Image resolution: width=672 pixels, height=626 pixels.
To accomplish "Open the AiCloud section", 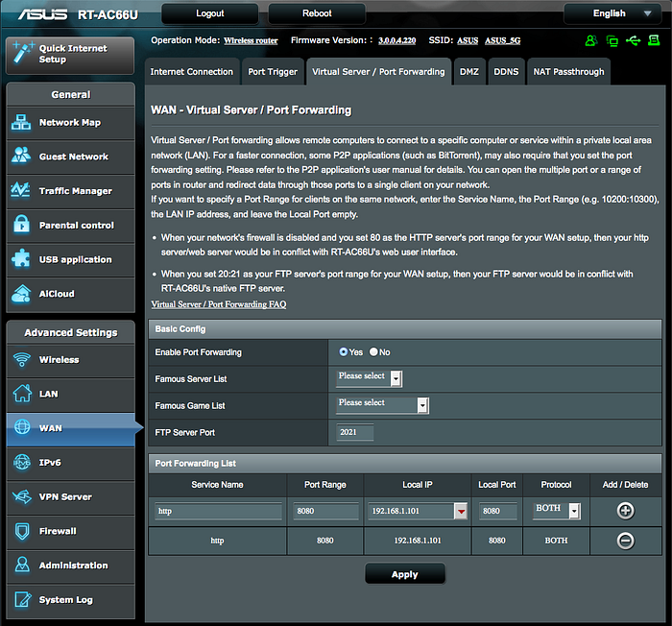I will click(71, 294).
